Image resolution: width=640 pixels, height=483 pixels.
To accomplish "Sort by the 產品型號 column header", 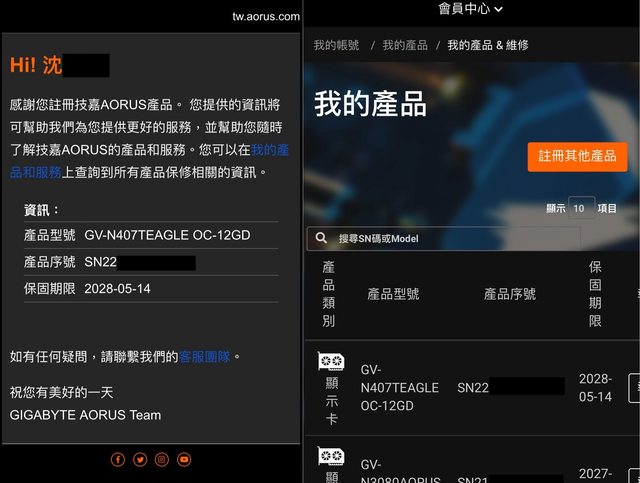I will point(394,294).
